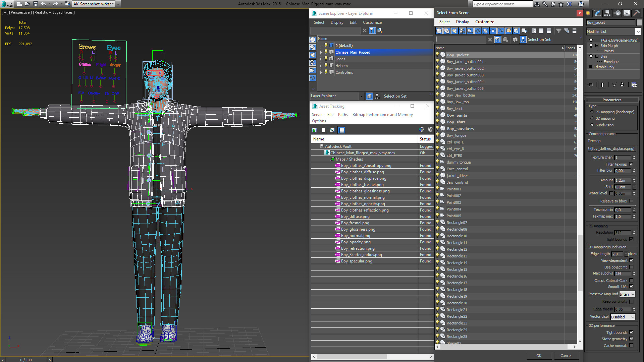Open the Motion panel tab

coord(617,13)
